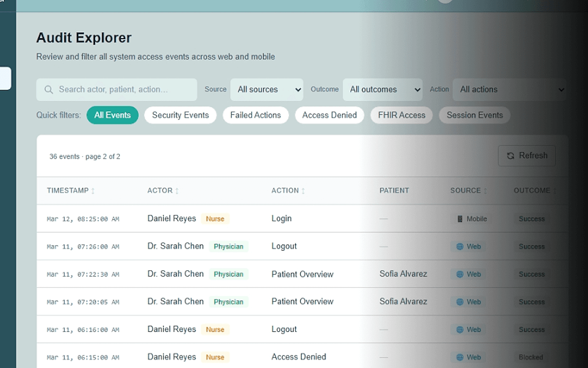The image size is (588, 368).
Task: Toggle the Security Events quick filter
Action: pos(180,115)
